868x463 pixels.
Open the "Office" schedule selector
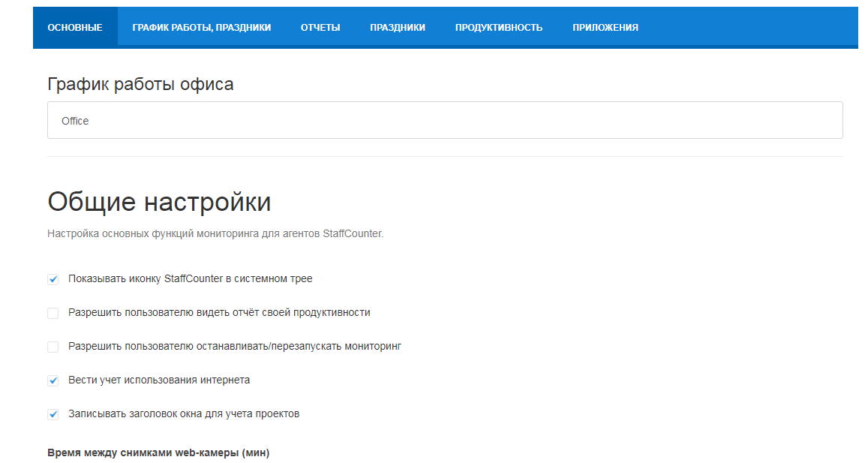coord(444,119)
